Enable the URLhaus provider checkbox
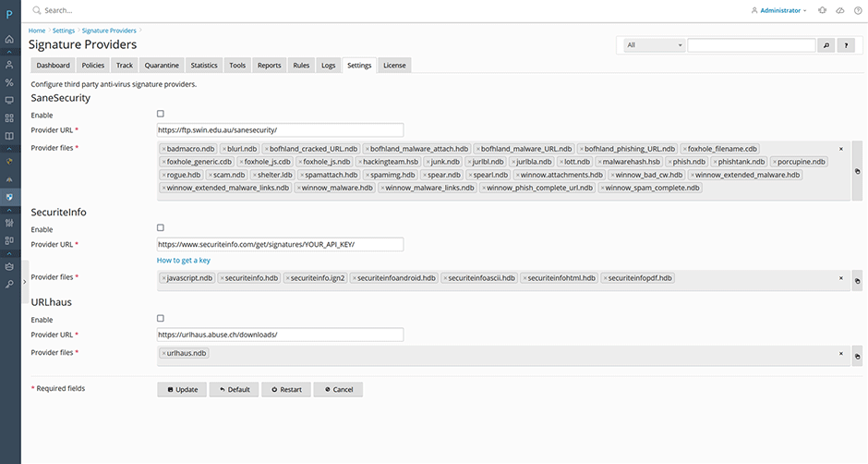This screenshot has height=464, width=868. point(161,318)
